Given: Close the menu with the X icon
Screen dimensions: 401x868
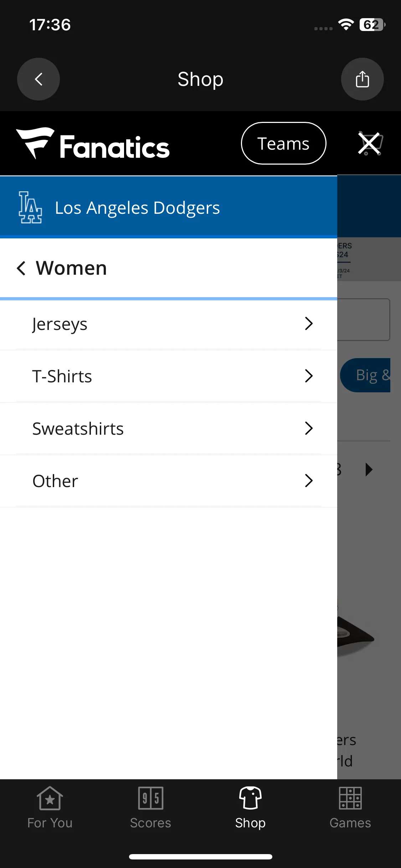Looking at the screenshot, I should tap(370, 143).
